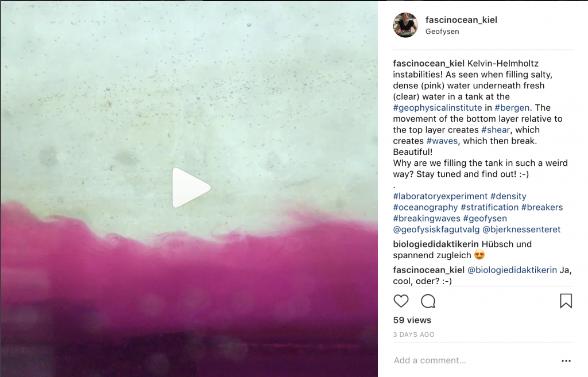Image resolution: width=588 pixels, height=377 pixels.
Task: Open fascinocean_kiel profile picture
Action: 405,25
